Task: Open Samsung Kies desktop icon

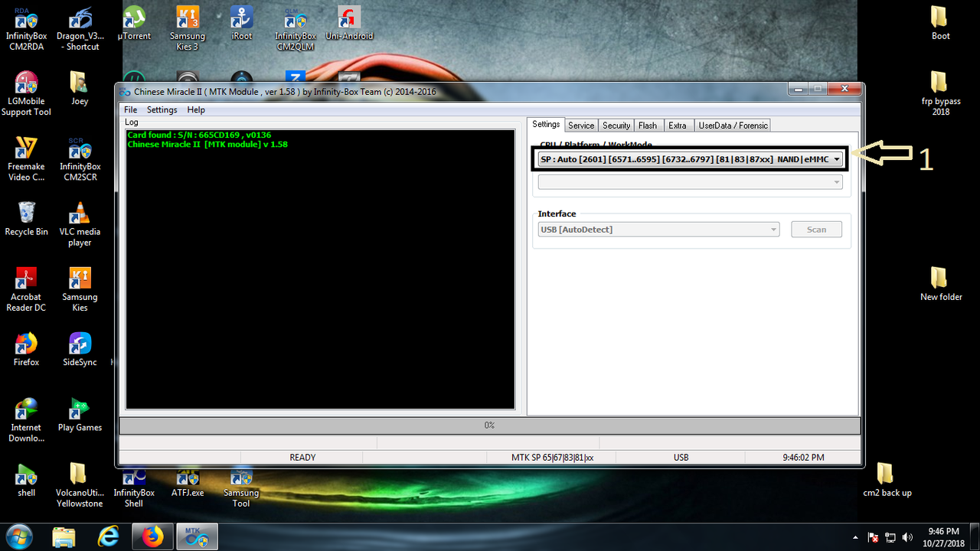Action: point(80,289)
